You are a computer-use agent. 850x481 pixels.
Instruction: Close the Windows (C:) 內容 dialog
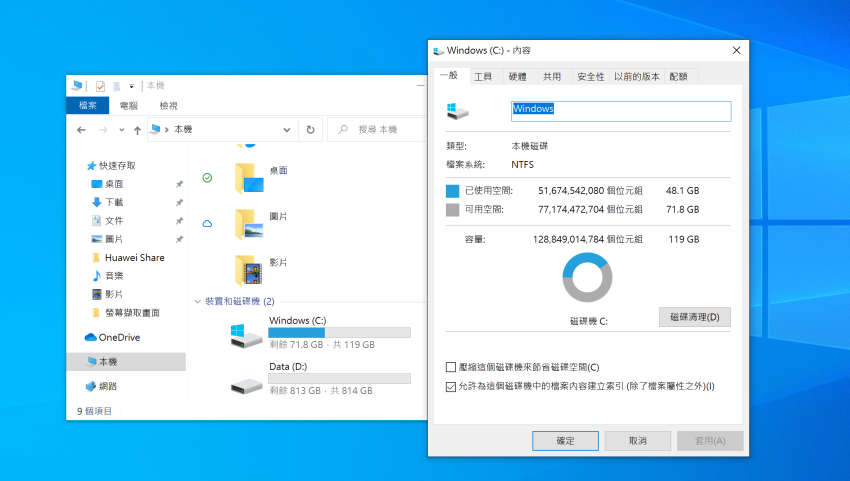click(x=736, y=50)
